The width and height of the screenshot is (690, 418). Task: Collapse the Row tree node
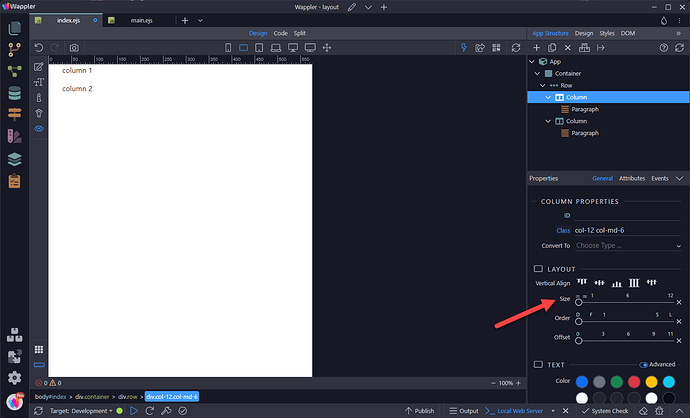tap(543, 85)
